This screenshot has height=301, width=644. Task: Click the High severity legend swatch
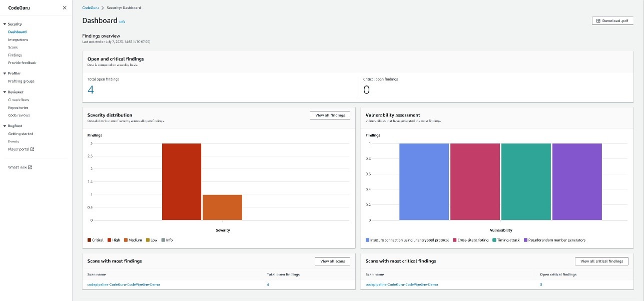pos(109,240)
